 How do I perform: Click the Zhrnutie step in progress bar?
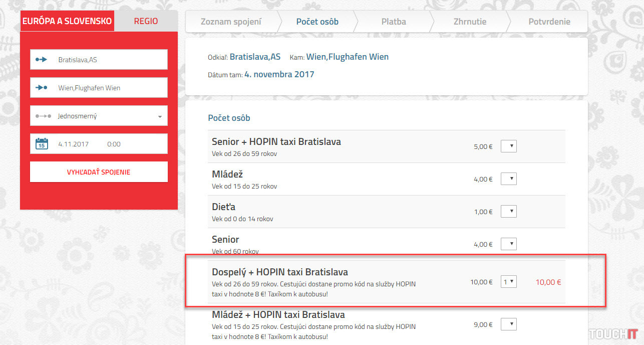[470, 22]
